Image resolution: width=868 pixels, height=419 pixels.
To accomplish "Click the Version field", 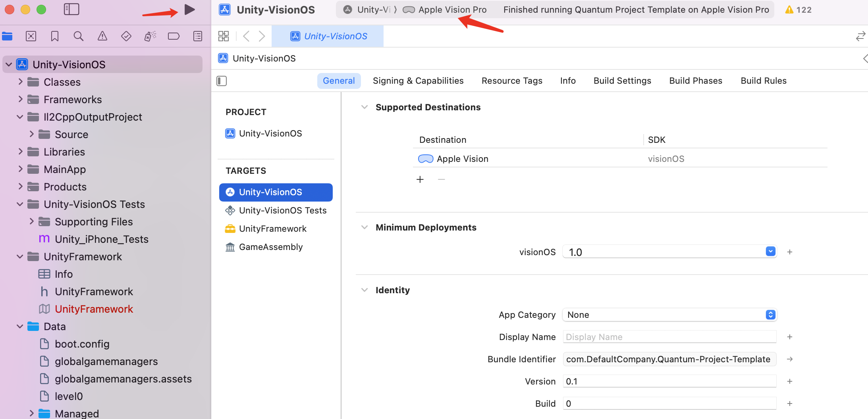I will coord(669,381).
